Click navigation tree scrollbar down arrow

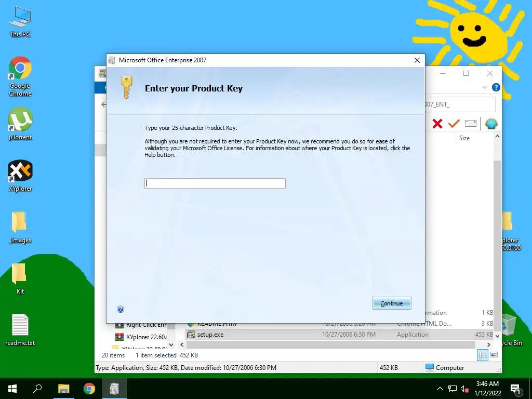[x=171, y=345]
